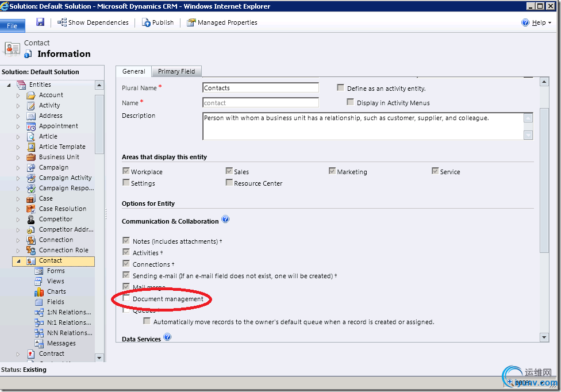The width and height of the screenshot is (561, 392).
Task: Click the Account entity icon
Action: tap(31, 95)
